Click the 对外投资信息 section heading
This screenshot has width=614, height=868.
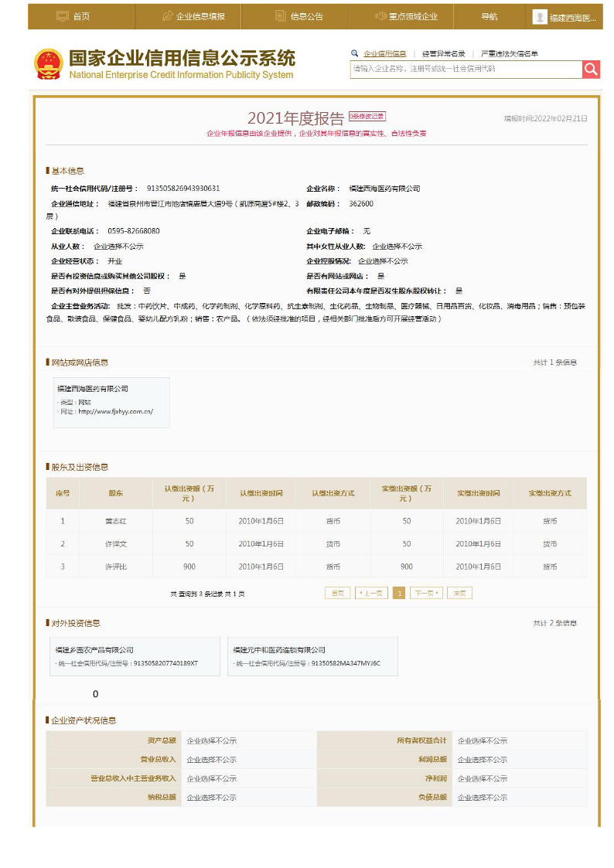point(76,623)
